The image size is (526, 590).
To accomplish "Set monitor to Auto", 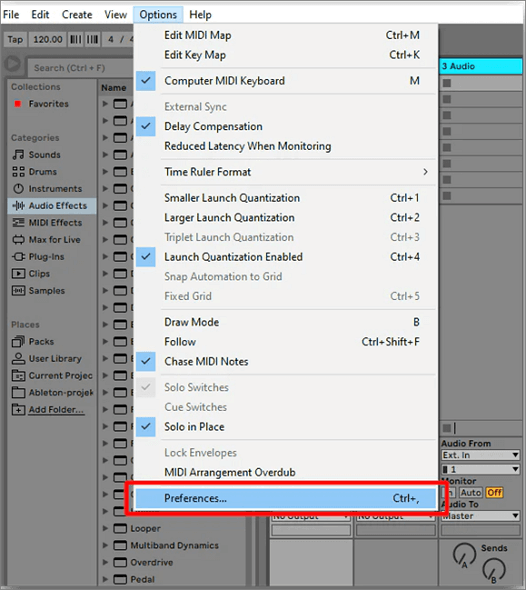I will pyautogui.click(x=471, y=493).
